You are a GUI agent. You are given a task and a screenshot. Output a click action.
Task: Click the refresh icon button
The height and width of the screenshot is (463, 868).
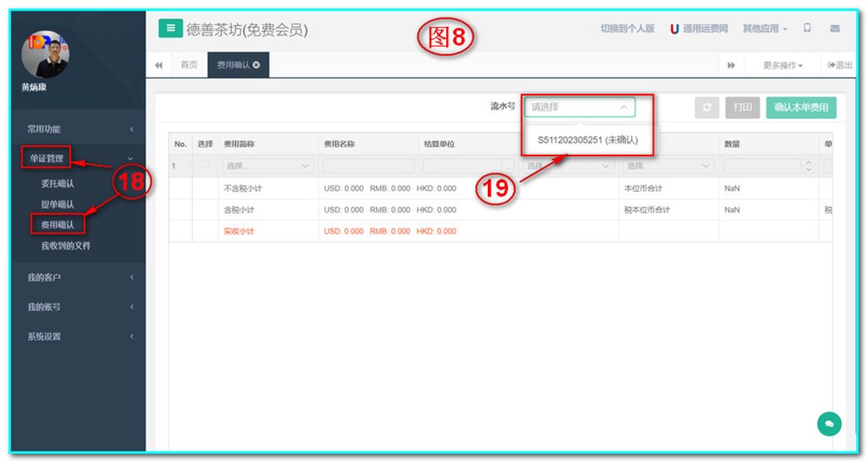coord(707,108)
